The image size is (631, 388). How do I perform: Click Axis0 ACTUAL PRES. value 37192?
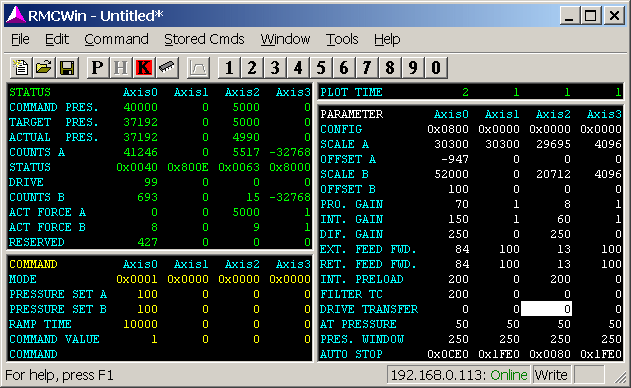pos(140,137)
